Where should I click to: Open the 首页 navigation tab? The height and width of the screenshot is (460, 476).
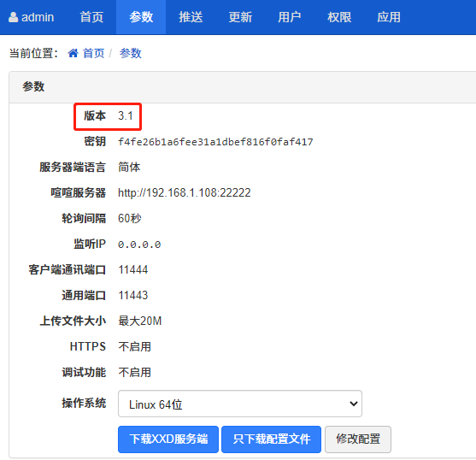click(91, 17)
